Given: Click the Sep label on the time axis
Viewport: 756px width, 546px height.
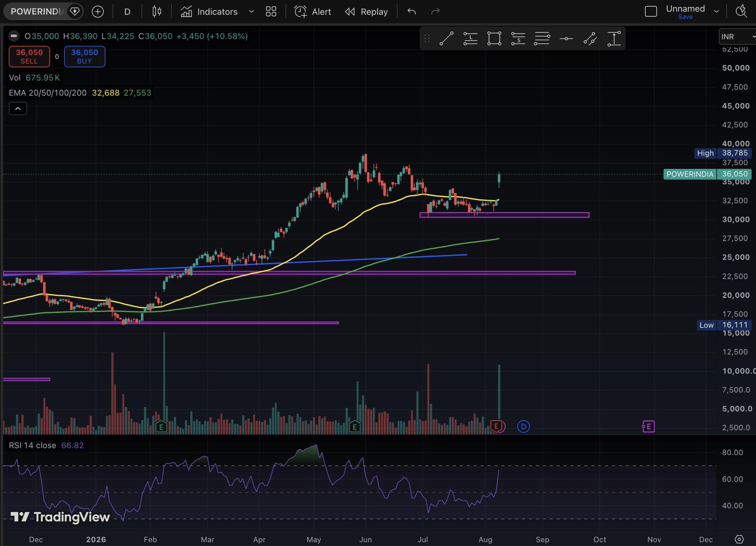Looking at the screenshot, I should click(542, 539).
